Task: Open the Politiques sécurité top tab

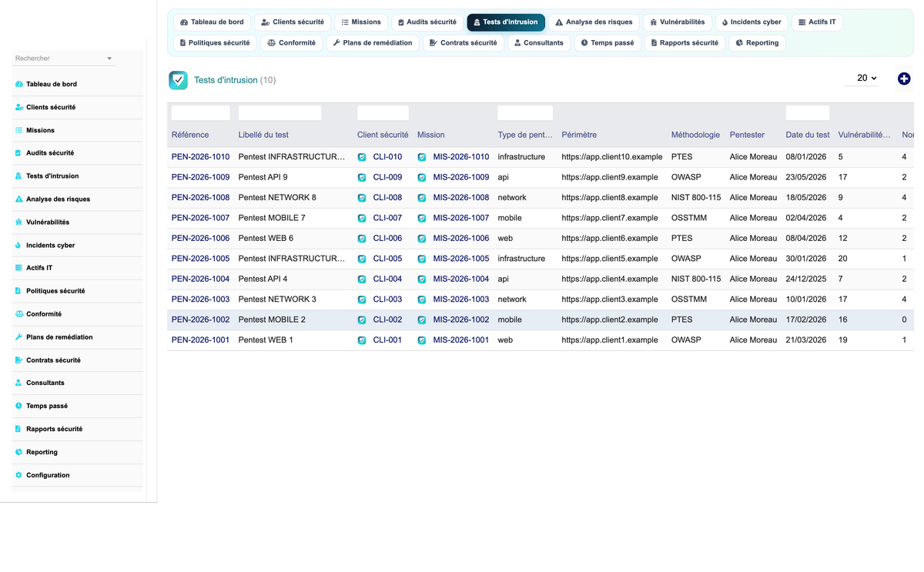Action: (x=215, y=43)
